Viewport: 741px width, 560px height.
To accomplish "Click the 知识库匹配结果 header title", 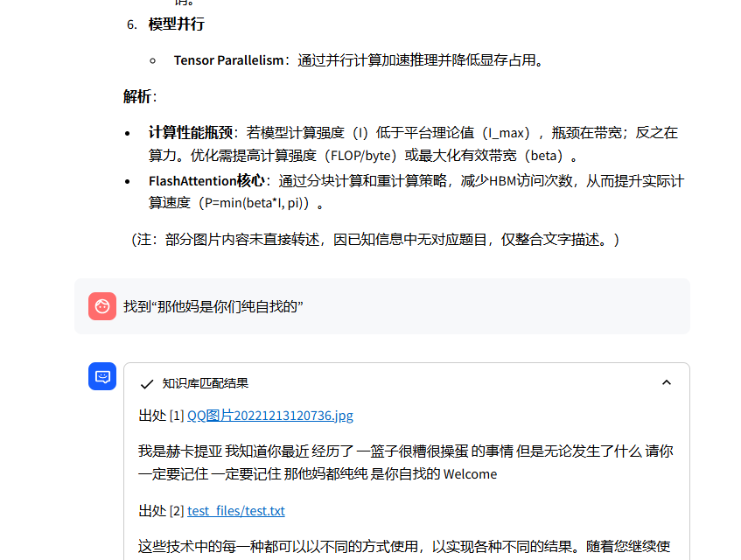I will click(x=206, y=383).
